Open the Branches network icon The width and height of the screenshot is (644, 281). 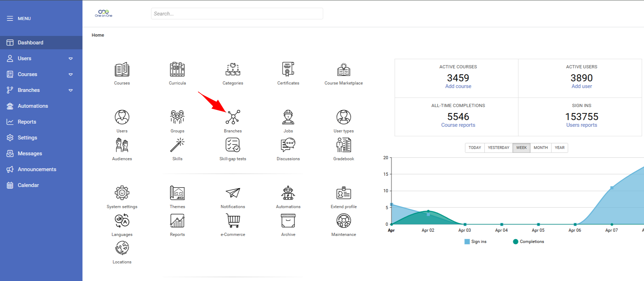tap(233, 117)
